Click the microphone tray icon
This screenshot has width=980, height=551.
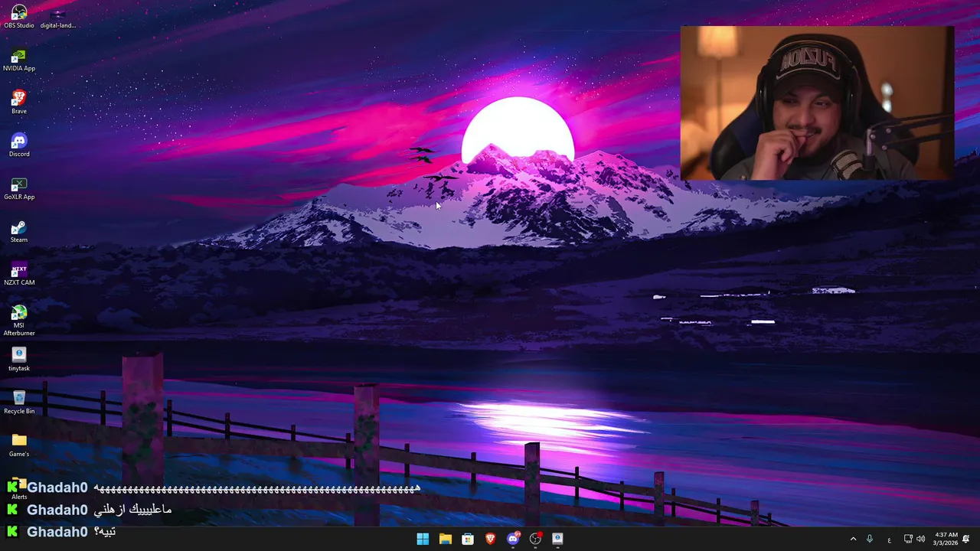click(x=869, y=539)
